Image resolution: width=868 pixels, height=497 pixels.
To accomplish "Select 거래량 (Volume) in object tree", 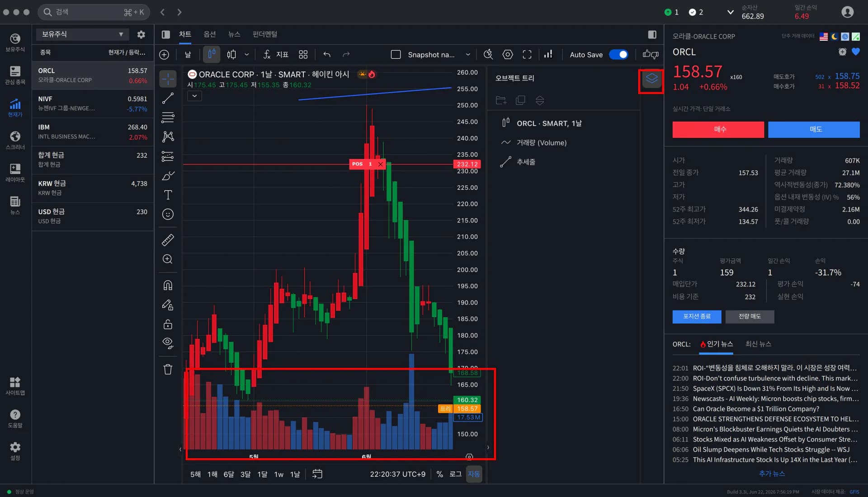I will 541,143.
